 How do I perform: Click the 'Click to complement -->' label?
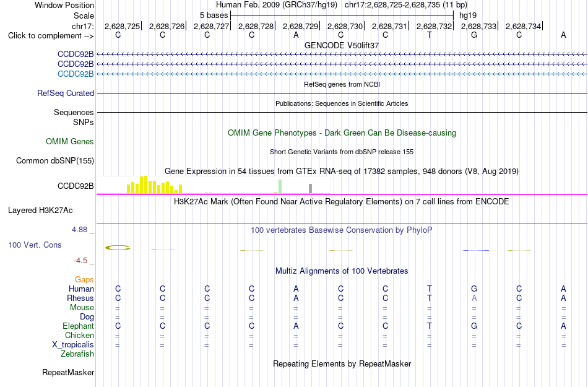51,36
